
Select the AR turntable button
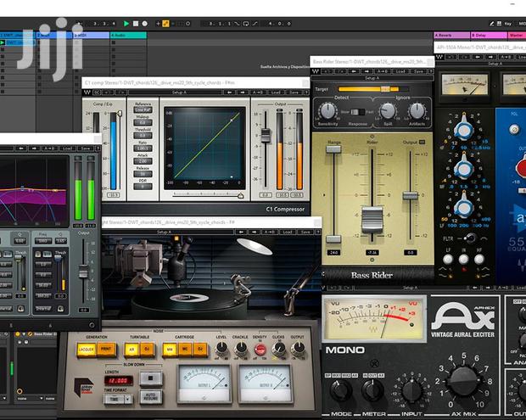pos(131,350)
